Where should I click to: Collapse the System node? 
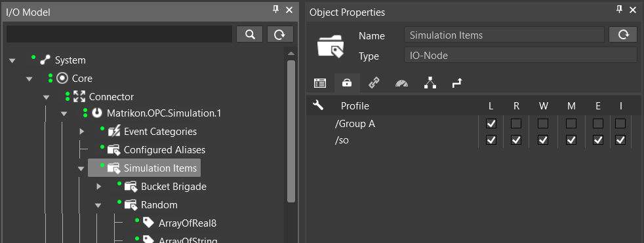(x=12, y=61)
